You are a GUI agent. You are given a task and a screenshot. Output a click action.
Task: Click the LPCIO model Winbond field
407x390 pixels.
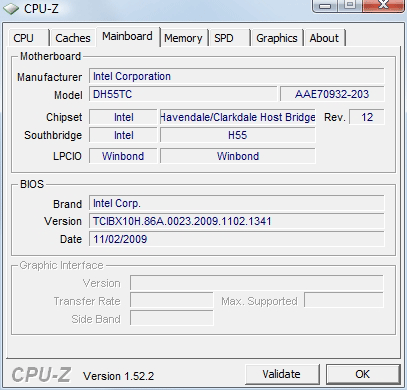tap(238, 156)
